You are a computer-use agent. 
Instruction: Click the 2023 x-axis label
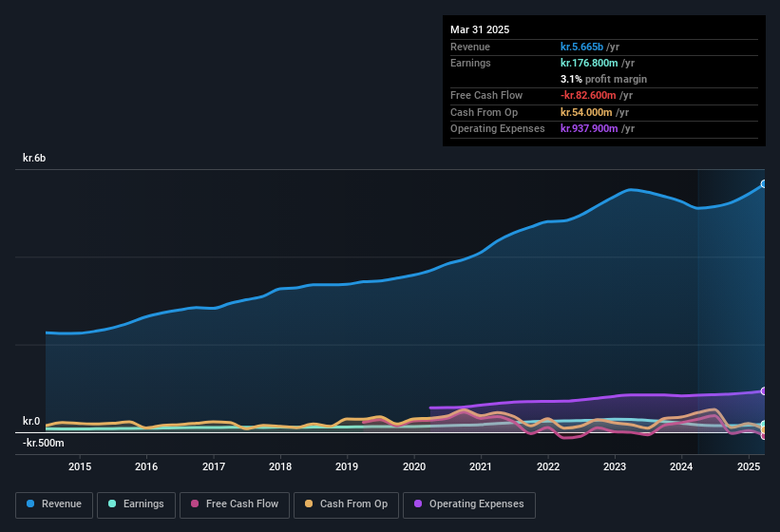615,466
